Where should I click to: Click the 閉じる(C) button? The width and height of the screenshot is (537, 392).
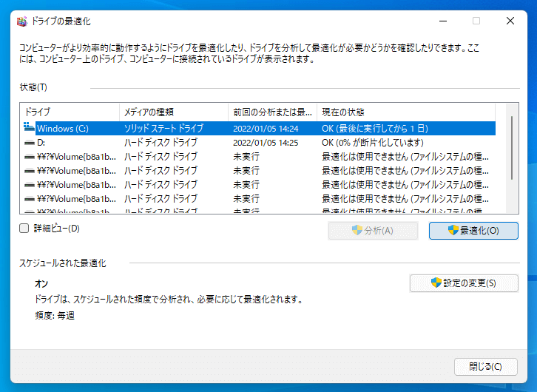tap(486, 367)
